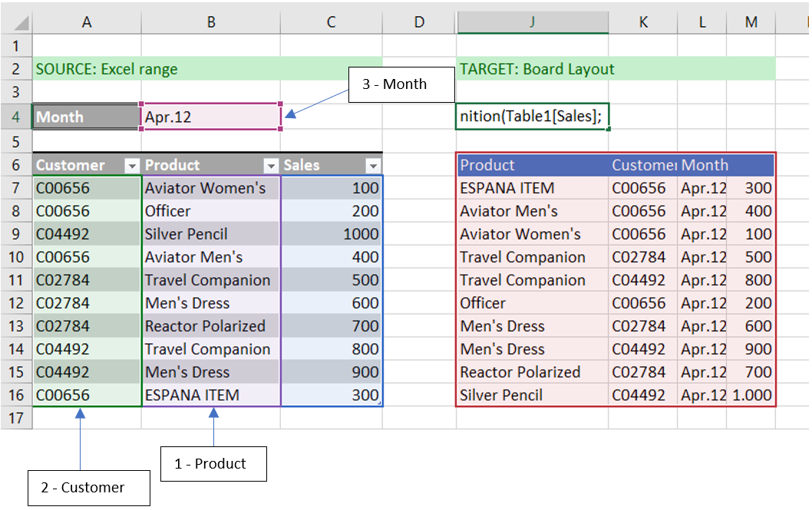
Task: Click target value 300 in column M
Action: pyautogui.click(x=751, y=188)
